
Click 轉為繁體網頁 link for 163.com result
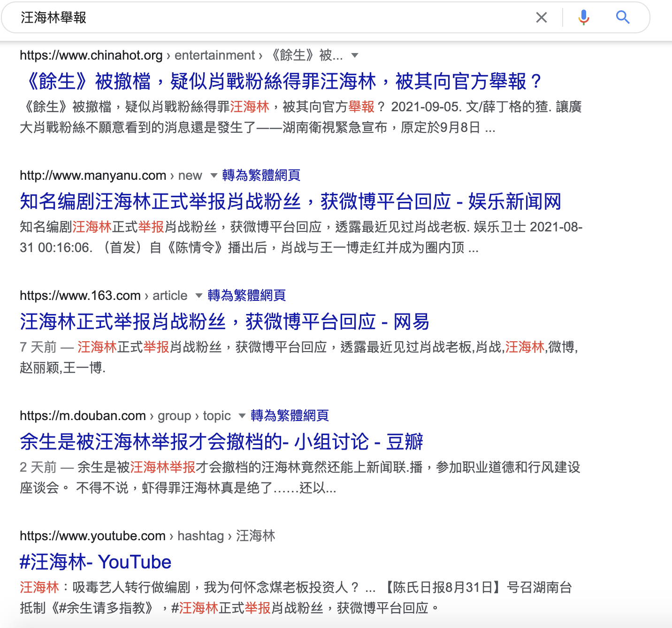coord(247,296)
